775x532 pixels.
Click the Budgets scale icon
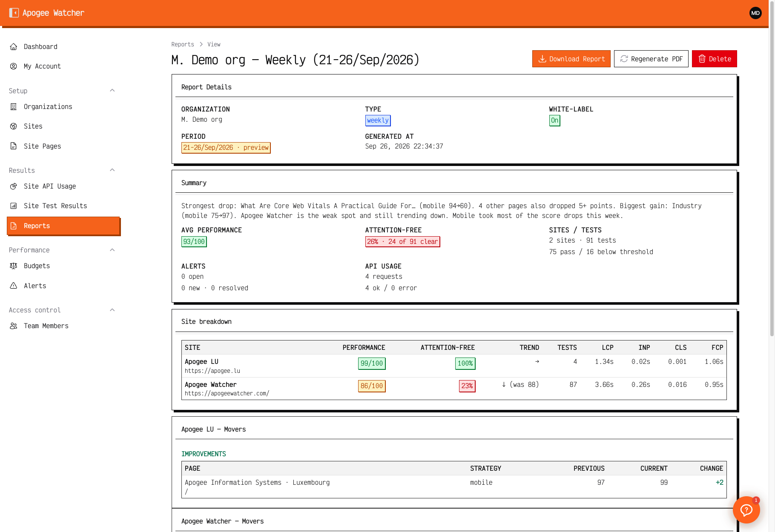click(x=14, y=266)
